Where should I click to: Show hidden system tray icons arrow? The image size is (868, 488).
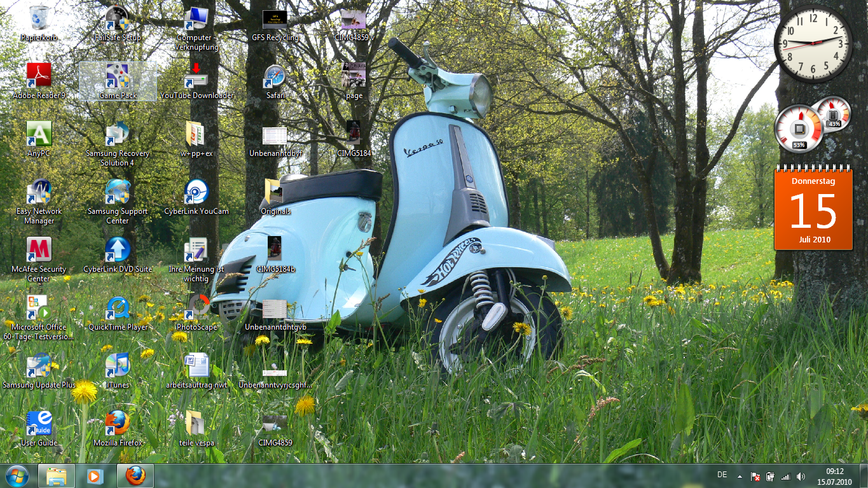[x=740, y=476]
